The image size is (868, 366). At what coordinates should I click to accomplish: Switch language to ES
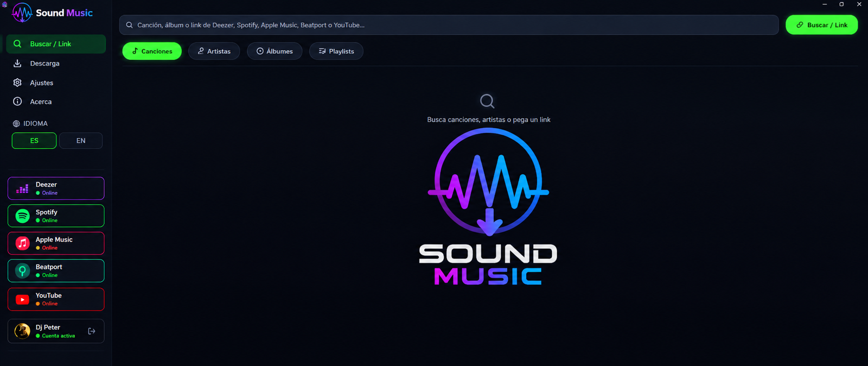click(34, 141)
